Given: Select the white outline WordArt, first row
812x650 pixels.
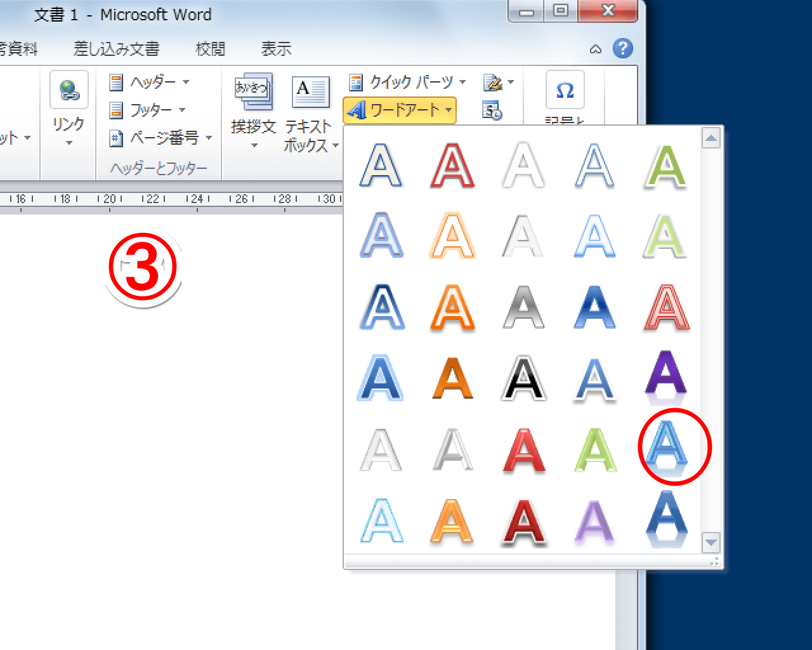Looking at the screenshot, I should (x=523, y=166).
